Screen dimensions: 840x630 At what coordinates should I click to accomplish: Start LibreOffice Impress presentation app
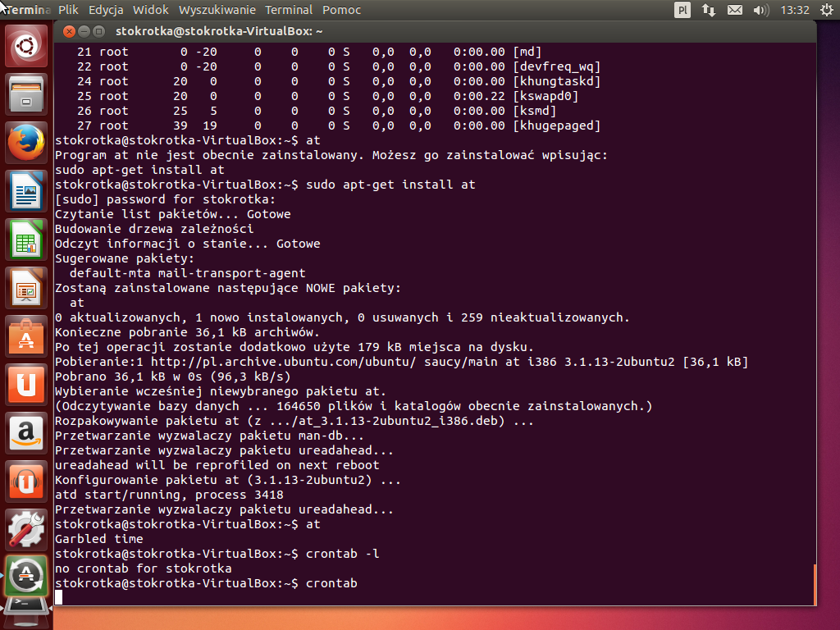27,289
